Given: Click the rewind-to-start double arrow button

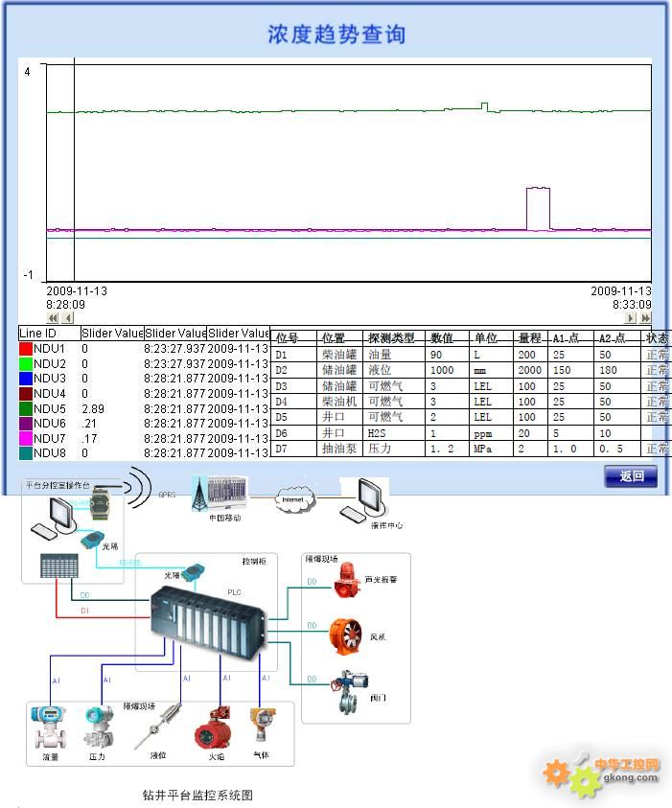Looking at the screenshot, I should coord(53,318).
